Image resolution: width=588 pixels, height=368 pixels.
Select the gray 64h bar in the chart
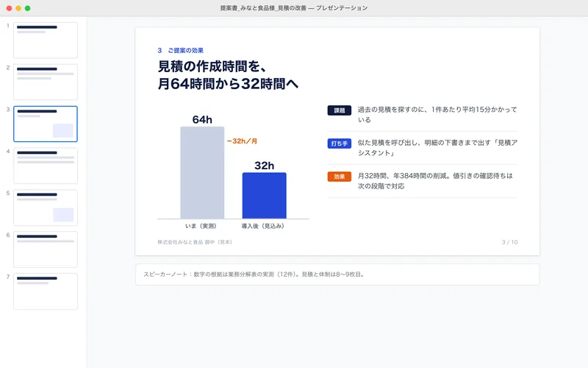[202, 172]
